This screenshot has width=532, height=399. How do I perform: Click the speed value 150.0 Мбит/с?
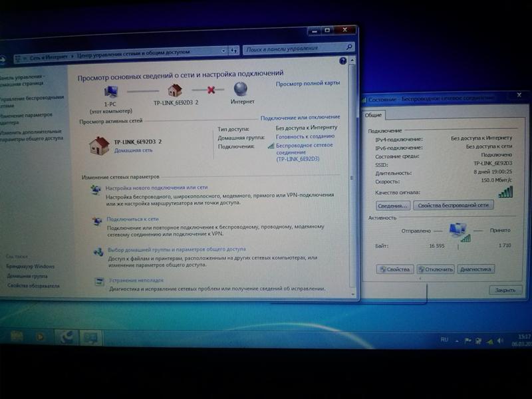click(496, 180)
